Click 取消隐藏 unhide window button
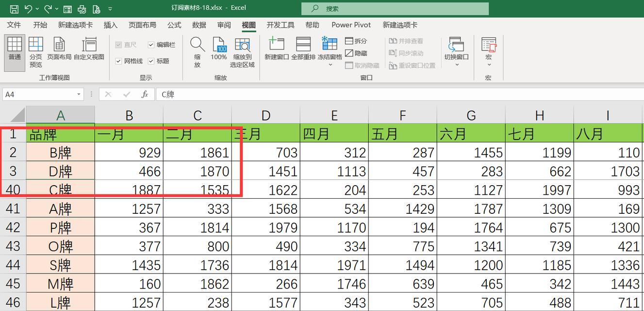This screenshot has height=311, width=644. [x=363, y=65]
